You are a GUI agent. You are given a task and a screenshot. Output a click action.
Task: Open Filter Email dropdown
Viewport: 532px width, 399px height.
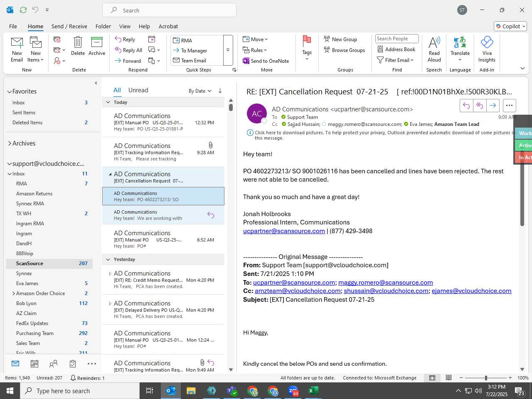click(395, 60)
